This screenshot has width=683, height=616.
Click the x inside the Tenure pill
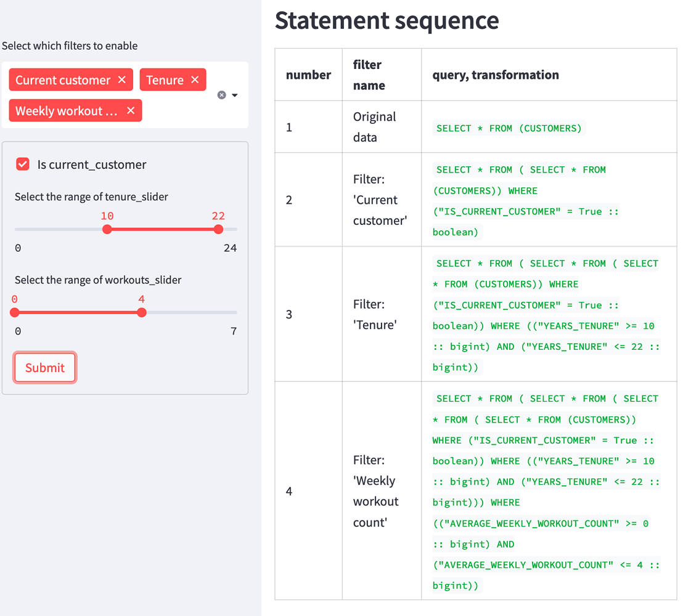click(x=195, y=79)
